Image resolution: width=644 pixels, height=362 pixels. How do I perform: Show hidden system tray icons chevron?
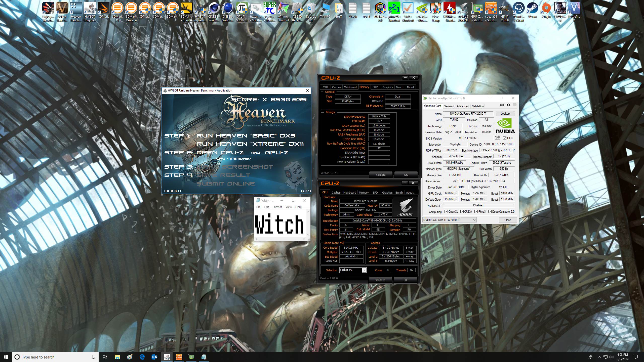[x=599, y=357]
